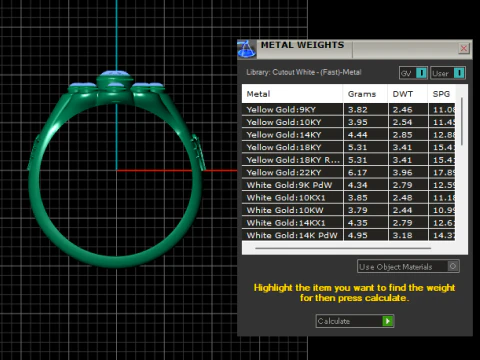This screenshot has width=480, height=360.
Task: Click the Grams column header
Action: tap(365, 94)
